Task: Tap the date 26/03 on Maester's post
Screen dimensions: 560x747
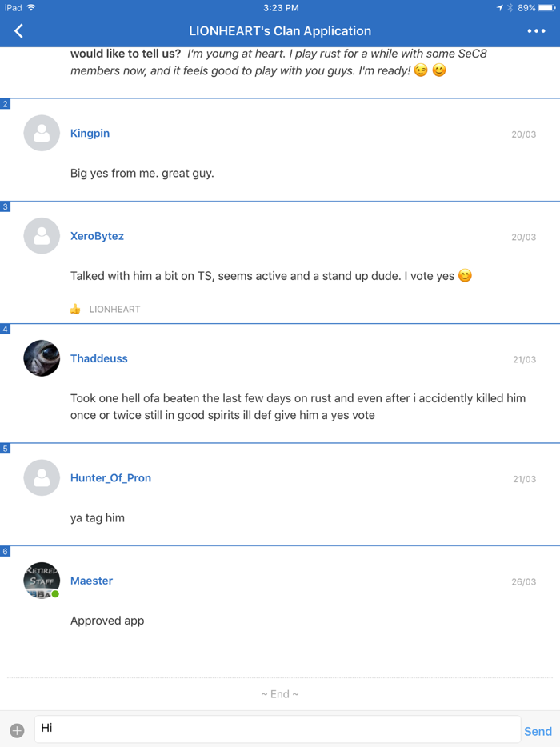Action: 524,581
